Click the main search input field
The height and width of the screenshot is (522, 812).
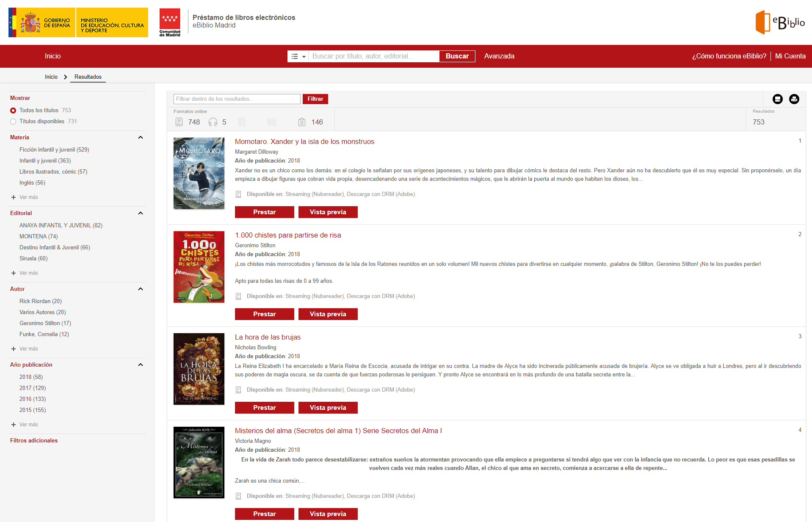click(374, 56)
